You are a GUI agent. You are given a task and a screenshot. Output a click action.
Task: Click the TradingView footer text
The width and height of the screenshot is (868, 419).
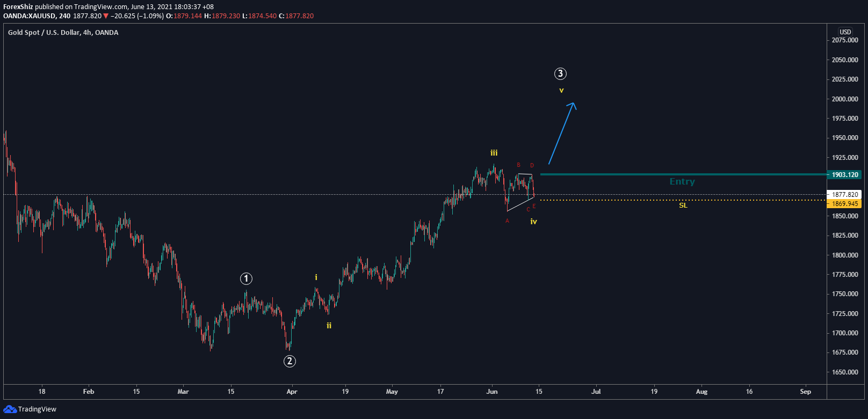[37, 409]
